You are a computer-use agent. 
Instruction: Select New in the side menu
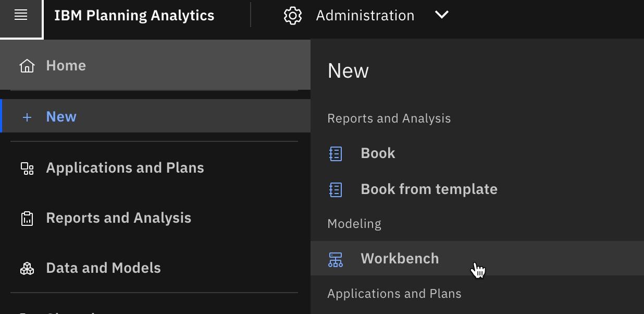coord(61,117)
